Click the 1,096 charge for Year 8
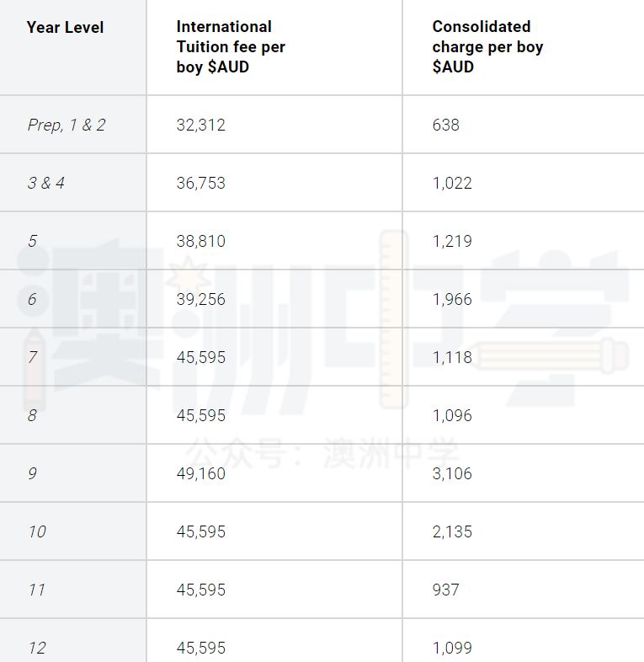Image resolution: width=644 pixels, height=662 pixels. [x=452, y=415]
